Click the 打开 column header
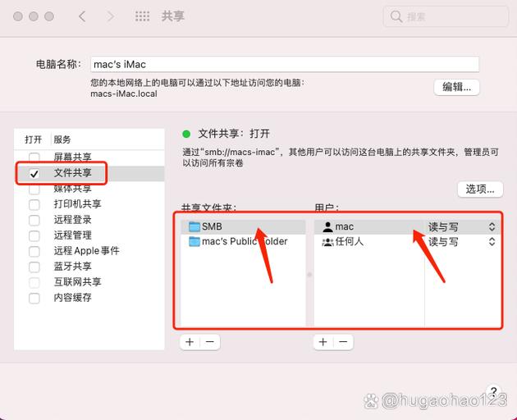Image resolution: width=517 pixels, height=420 pixels. click(x=34, y=139)
